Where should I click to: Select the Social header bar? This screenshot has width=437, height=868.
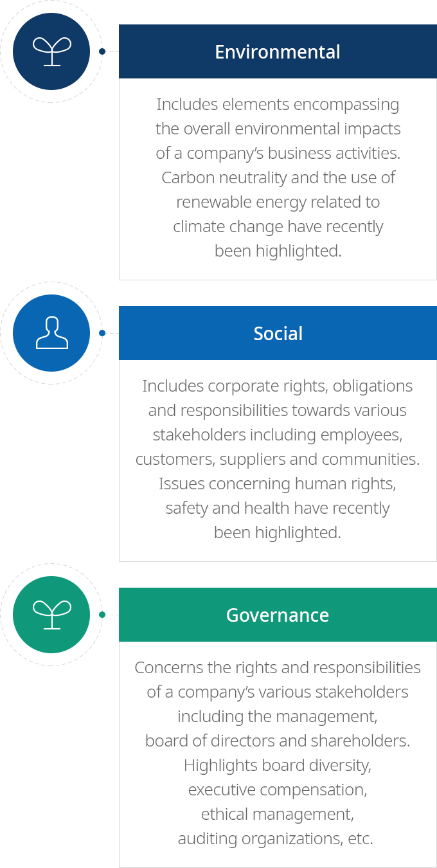pos(278,333)
